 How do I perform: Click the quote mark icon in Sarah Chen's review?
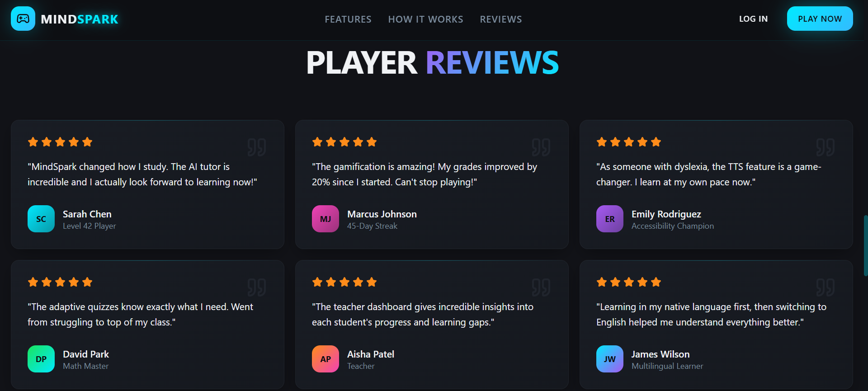click(x=257, y=147)
